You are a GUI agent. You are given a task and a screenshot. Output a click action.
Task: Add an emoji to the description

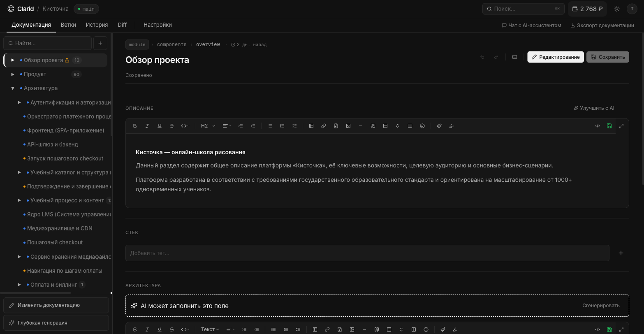[x=422, y=126]
